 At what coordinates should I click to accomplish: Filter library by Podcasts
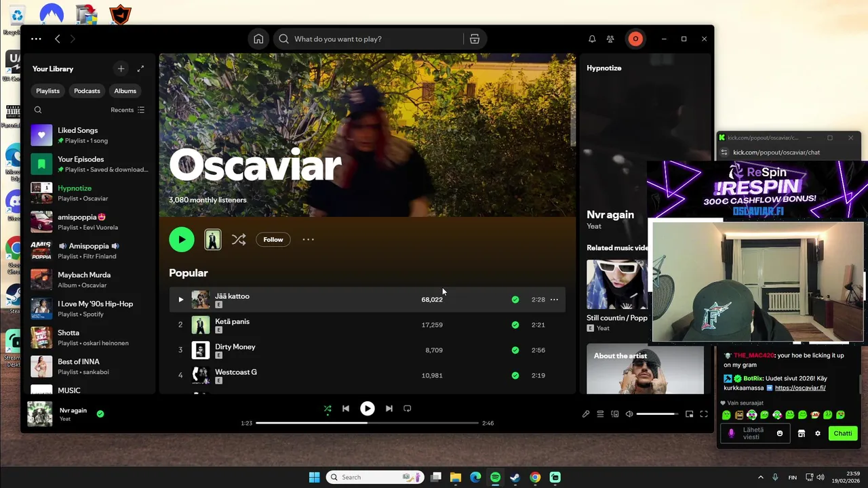click(87, 91)
